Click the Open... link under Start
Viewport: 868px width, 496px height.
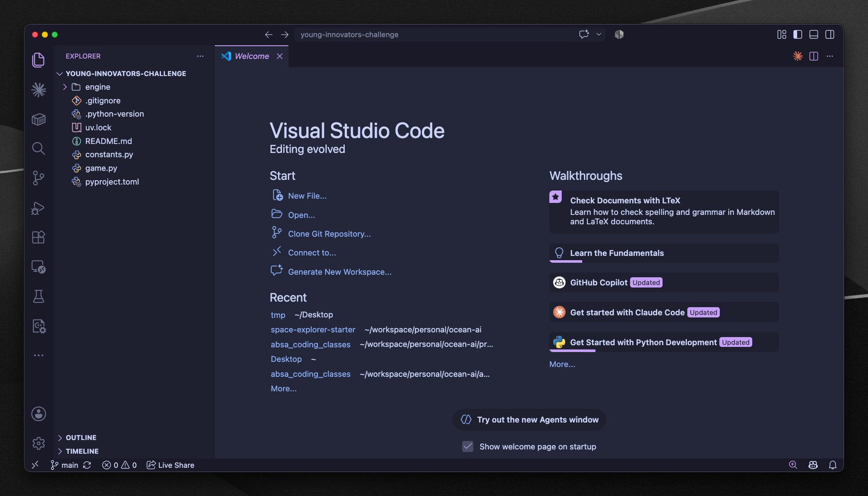pyautogui.click(x=301, y=215)
